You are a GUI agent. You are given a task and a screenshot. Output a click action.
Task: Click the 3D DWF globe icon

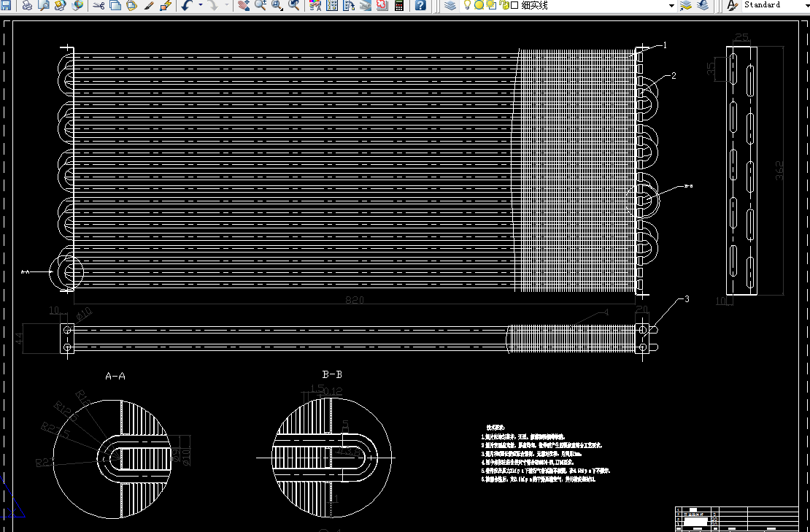(77, 5)
